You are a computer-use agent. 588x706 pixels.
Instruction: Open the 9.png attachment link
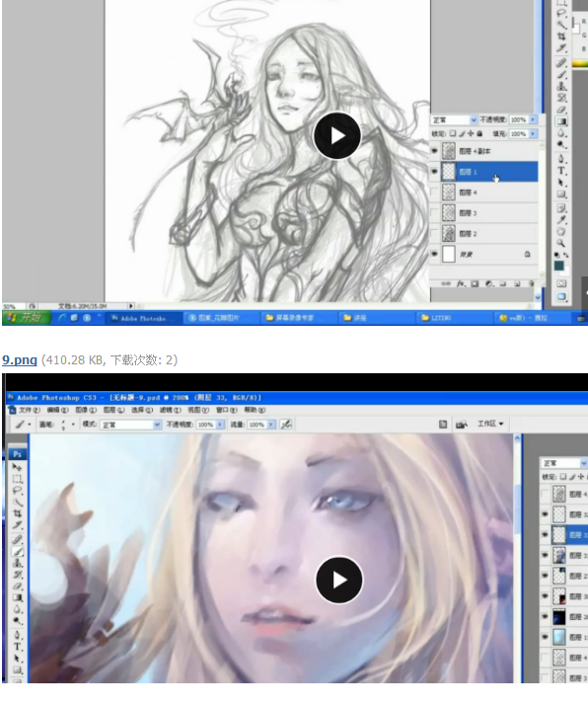click(20, 359)
